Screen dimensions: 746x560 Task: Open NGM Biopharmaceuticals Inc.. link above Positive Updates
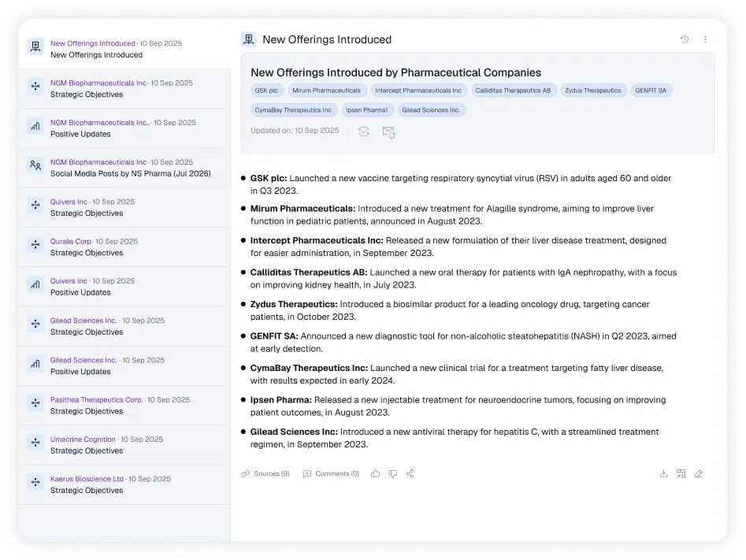(x=100, y=122)
